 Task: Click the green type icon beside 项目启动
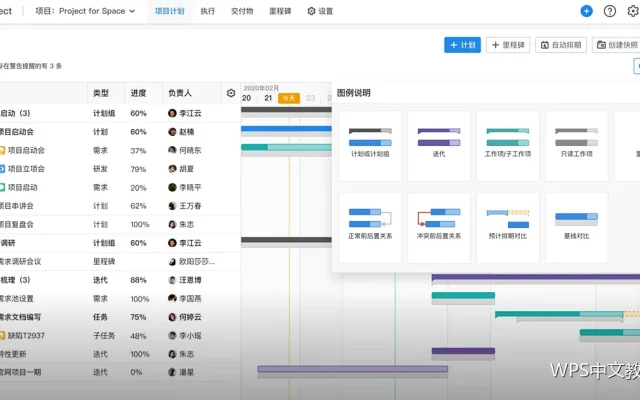(x=2, y=187)
